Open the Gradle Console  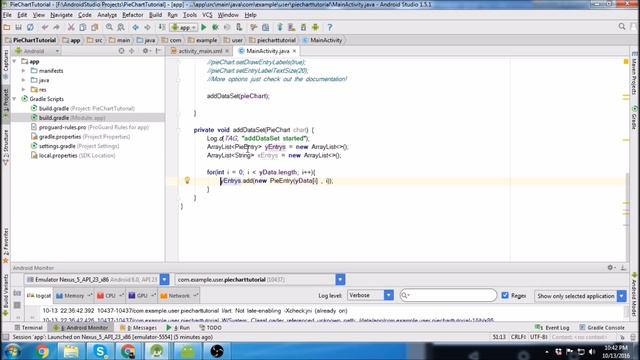tap(602, 327)
